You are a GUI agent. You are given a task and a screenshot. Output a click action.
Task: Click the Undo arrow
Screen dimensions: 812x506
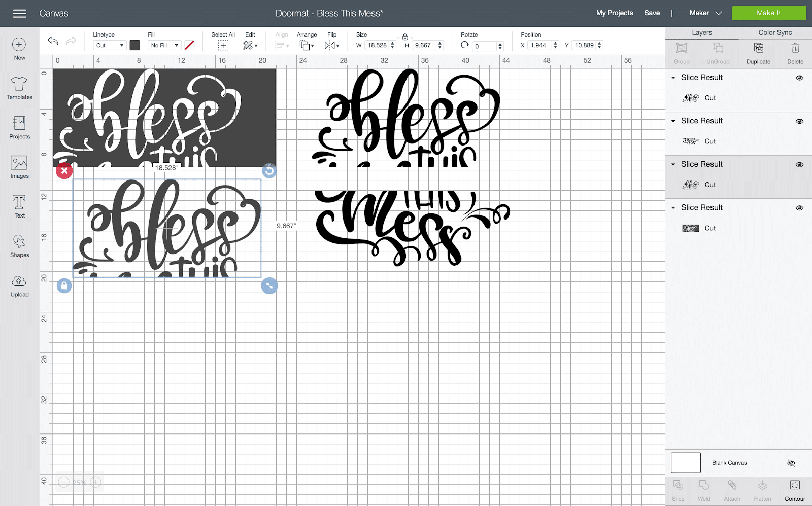[53, 41]
